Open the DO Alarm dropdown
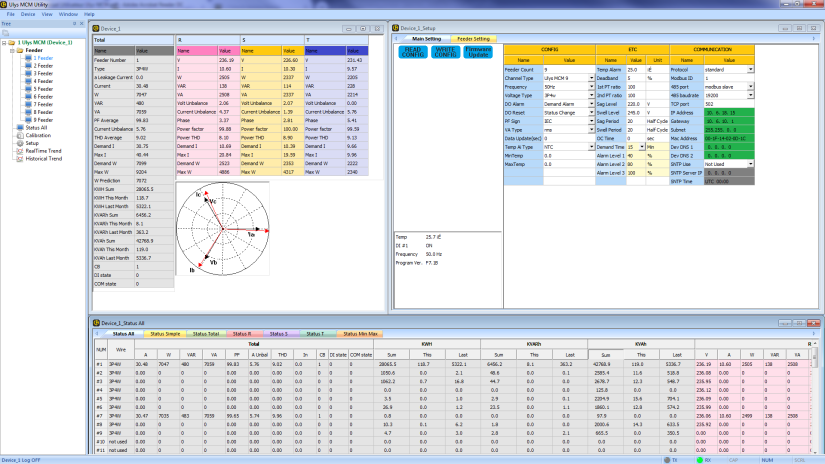825x464 pixels. point(591,104)
